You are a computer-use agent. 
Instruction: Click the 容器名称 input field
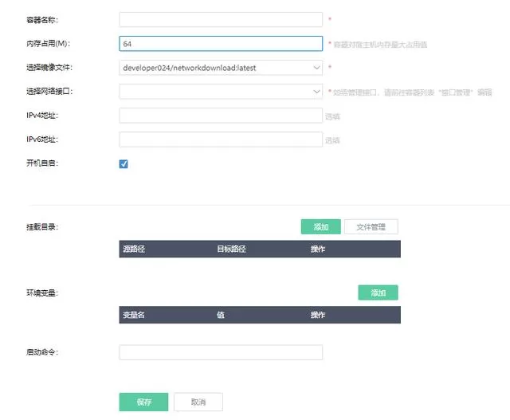coord(221,20)
